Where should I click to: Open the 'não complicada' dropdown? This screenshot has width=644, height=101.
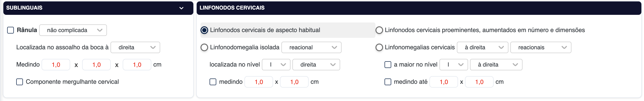(x=73, y=30)
